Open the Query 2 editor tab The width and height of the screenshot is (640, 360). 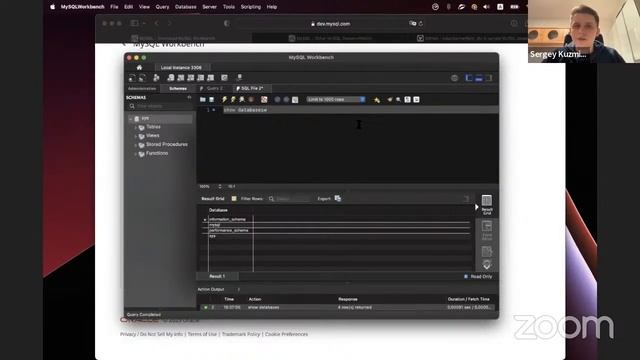pyautogui.click(x=214, y=89)
